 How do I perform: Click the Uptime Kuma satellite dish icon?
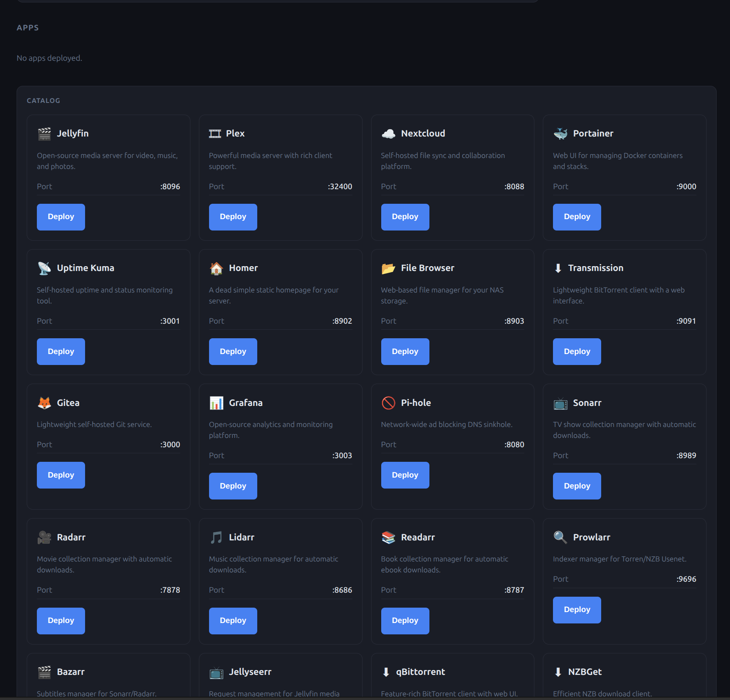tap(44, 268)
